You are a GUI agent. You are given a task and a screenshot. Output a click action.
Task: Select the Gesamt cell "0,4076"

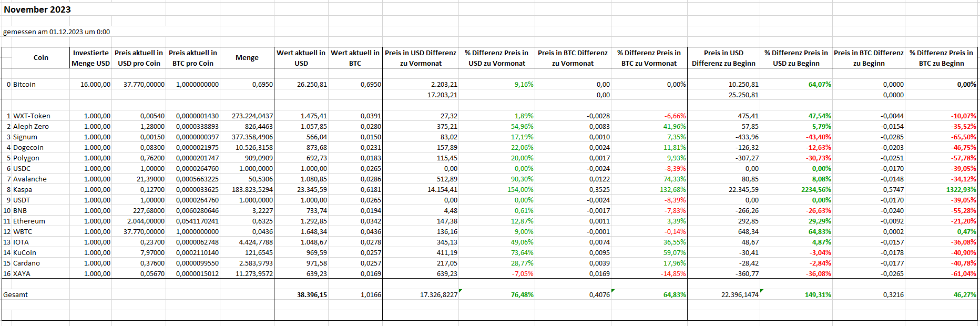[x=599, y=294]
